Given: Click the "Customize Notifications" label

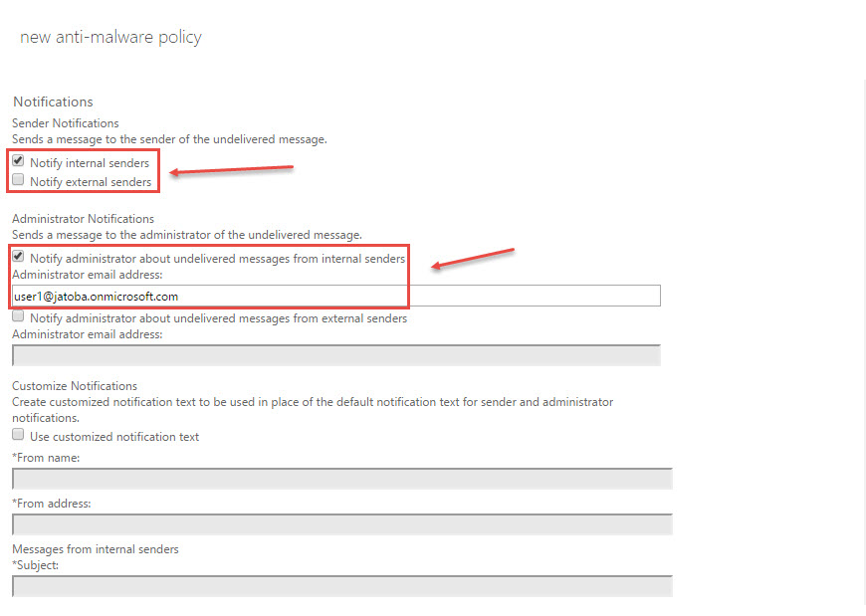Looking at the screenshot, I should pos(74,385).
